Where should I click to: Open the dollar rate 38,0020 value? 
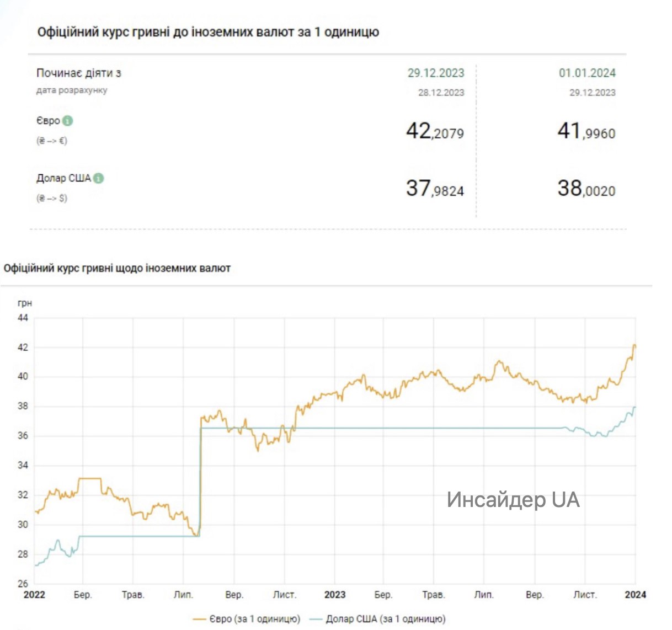(x=586, y=189)
